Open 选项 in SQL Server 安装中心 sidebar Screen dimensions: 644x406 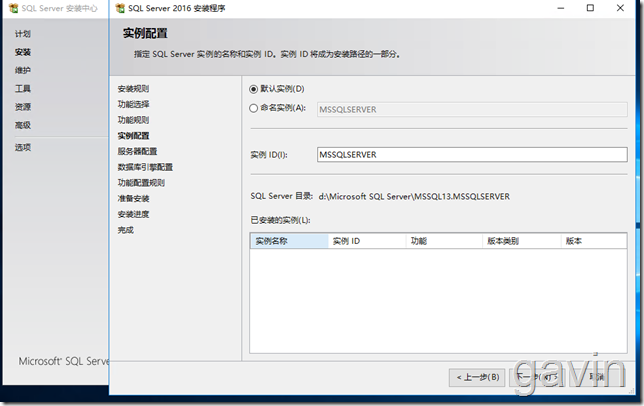coord(23,147)
